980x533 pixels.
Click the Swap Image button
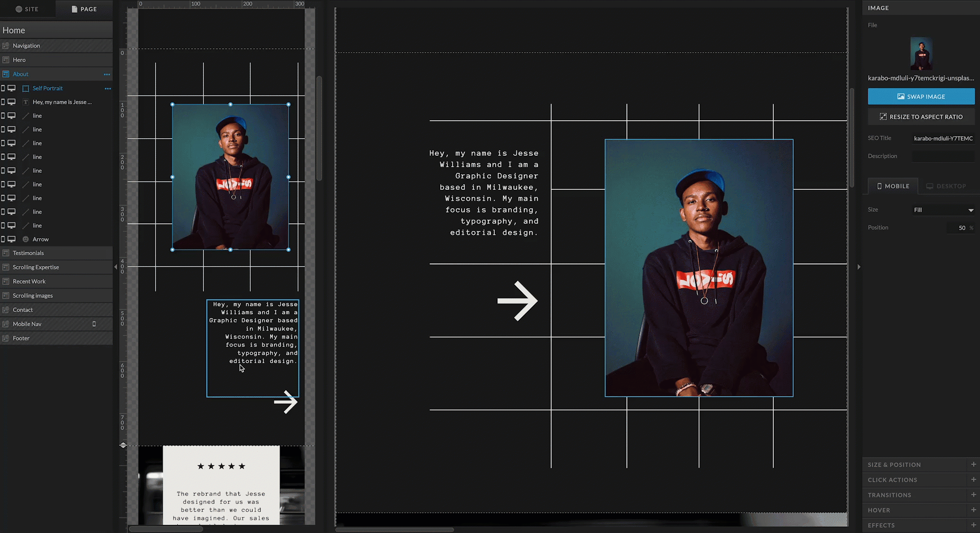(921, 97)
